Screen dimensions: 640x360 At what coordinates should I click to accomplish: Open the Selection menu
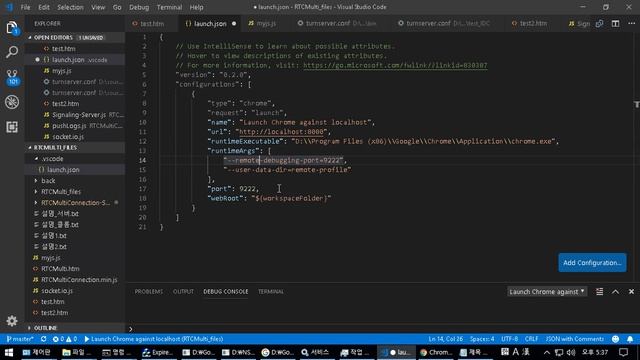pyautogui.click(x=70, y=7)
